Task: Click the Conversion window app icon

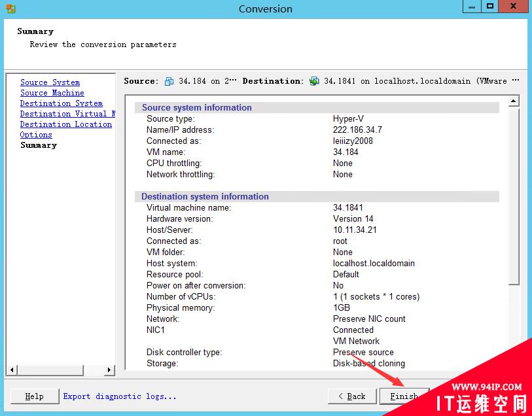Action: pyautogui.click(x=10, y=9)
